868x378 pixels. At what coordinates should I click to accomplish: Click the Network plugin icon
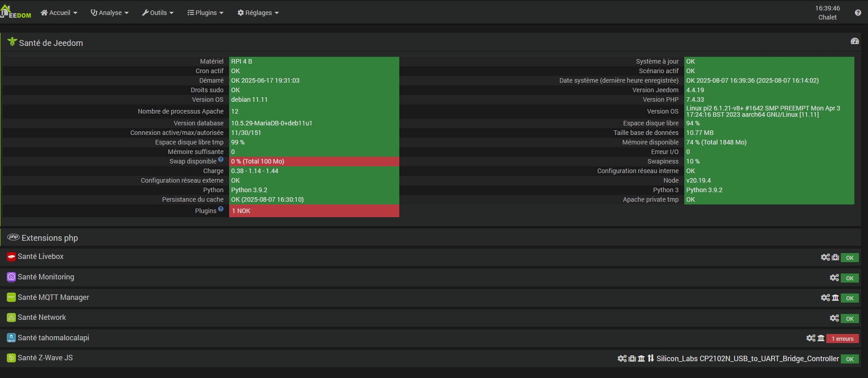[x=11, y=317]
